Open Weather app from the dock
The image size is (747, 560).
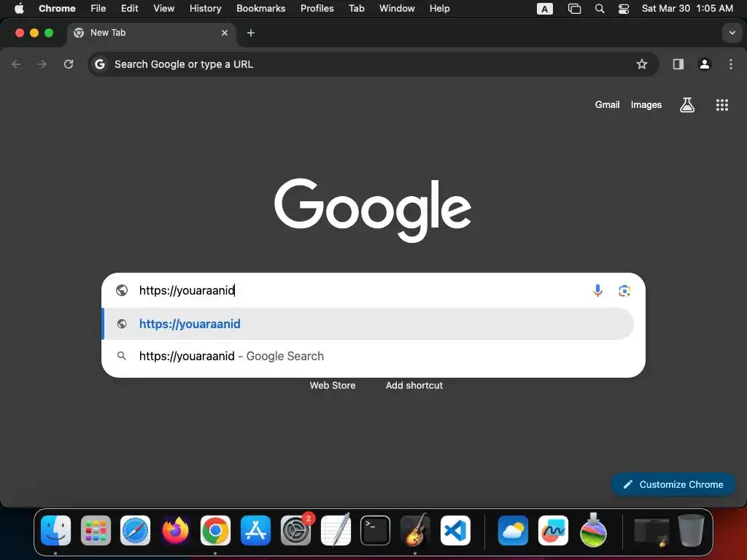coord(513,531)
